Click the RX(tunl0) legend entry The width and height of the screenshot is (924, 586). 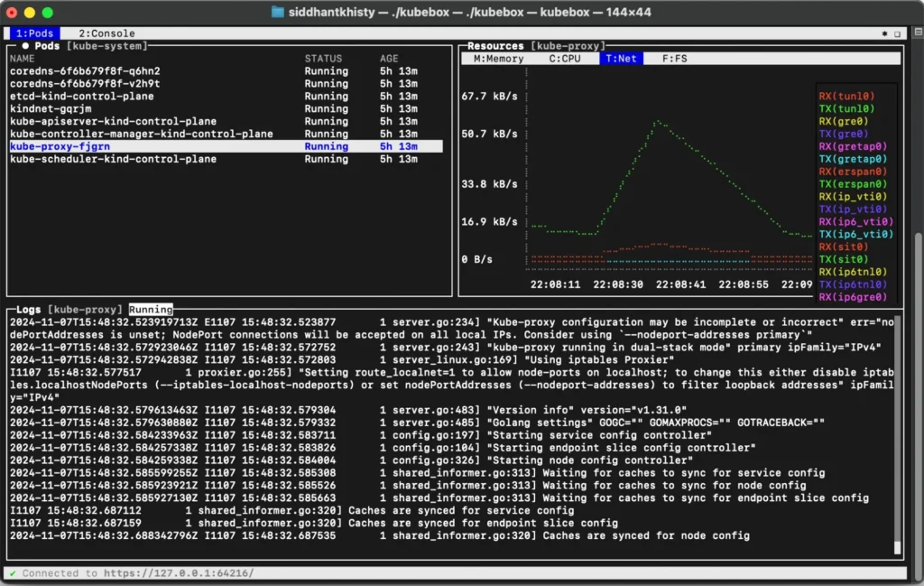[846, 96]
